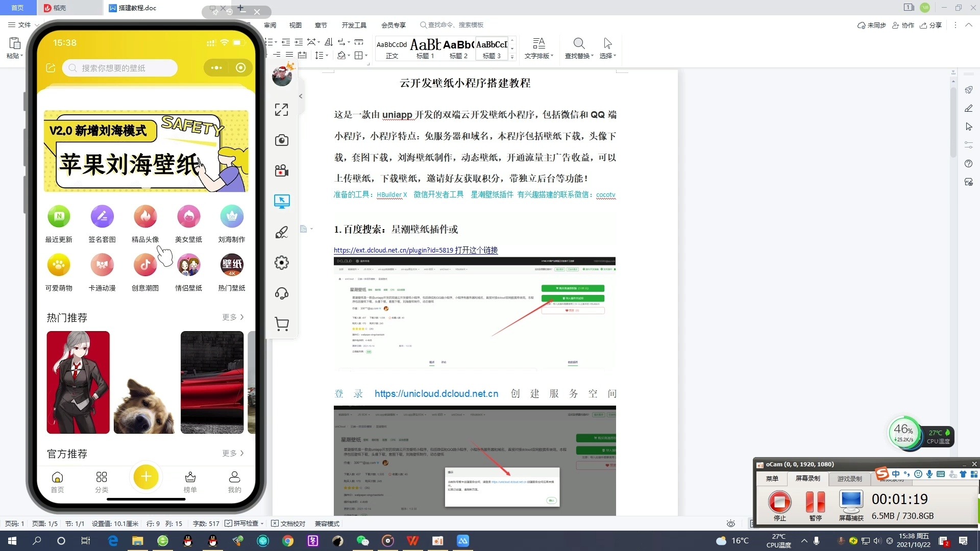Screen dimensions: 980x551
Task: Open the brush tool in emulator sidebar
Action: (281, 232)
